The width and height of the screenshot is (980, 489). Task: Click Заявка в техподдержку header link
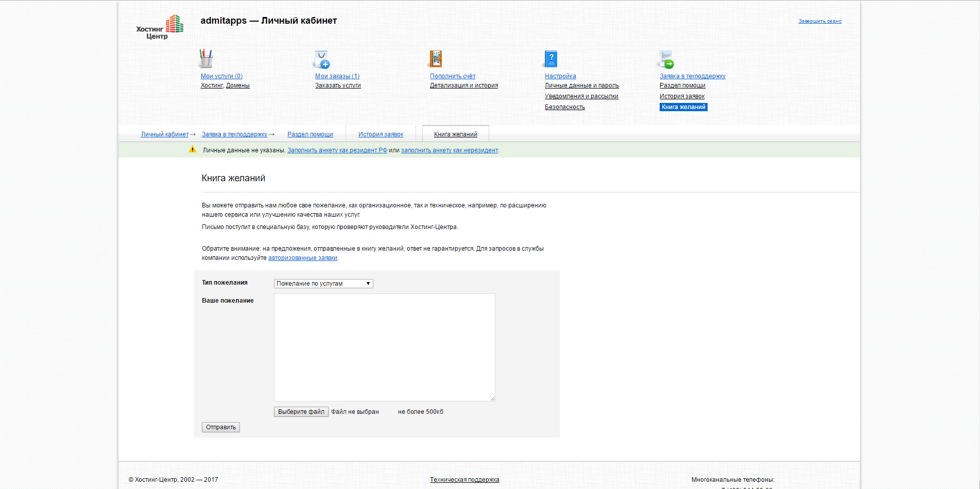693,76
